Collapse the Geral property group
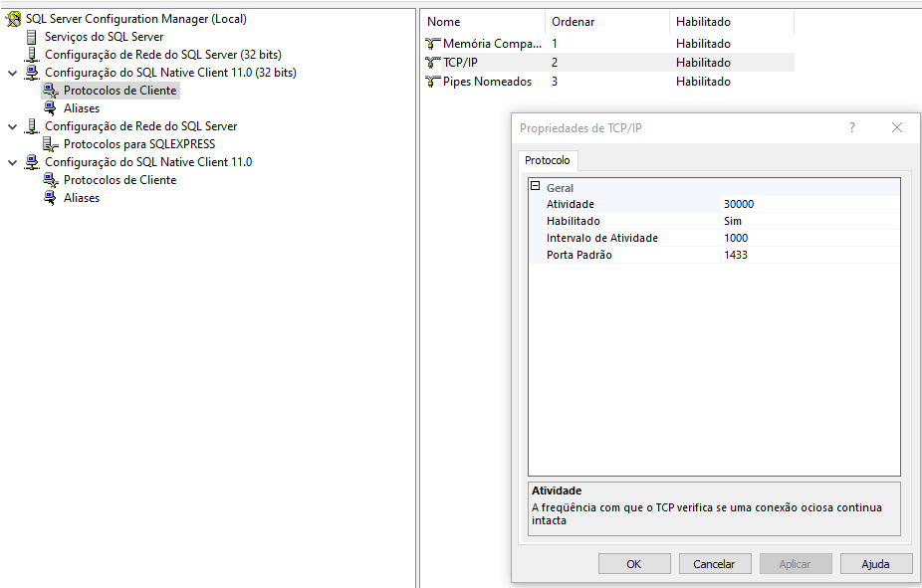The height and width of the screenshot is (588, 922). pos(535,186)
